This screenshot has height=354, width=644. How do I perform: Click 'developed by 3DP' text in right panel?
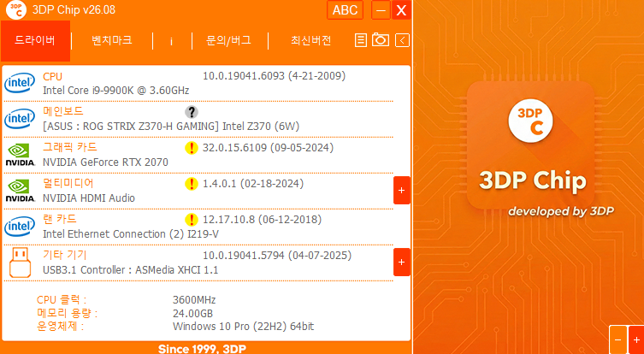tap(561, 211)
